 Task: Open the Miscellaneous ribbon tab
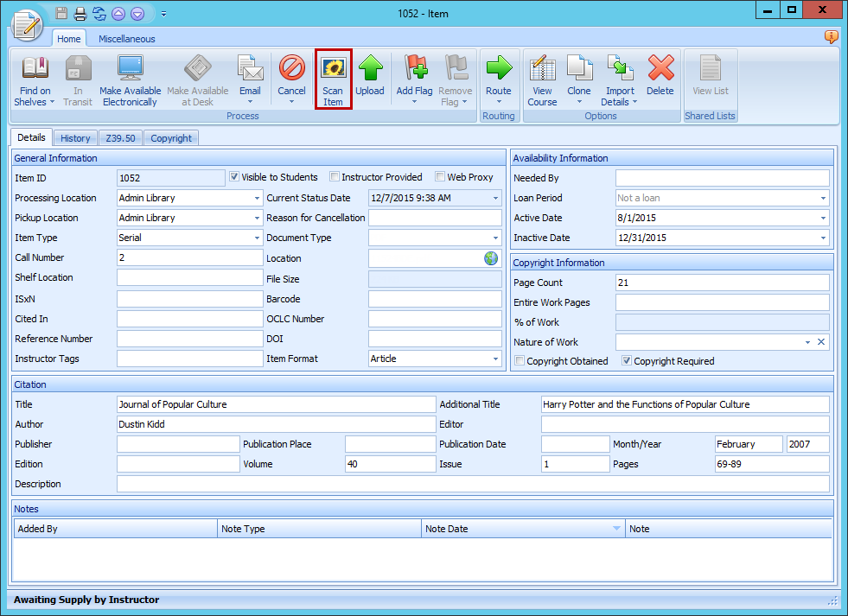coord(127,39)
